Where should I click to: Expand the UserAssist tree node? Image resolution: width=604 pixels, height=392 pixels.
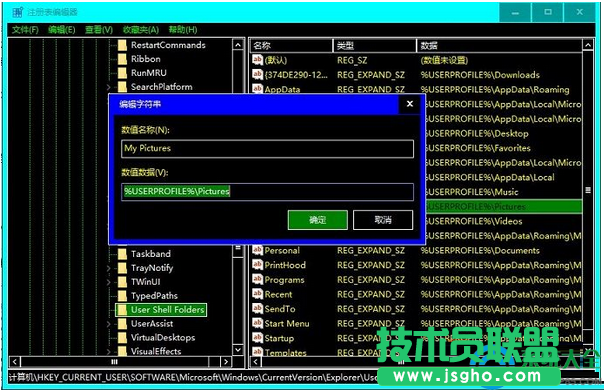click(109, 324)
